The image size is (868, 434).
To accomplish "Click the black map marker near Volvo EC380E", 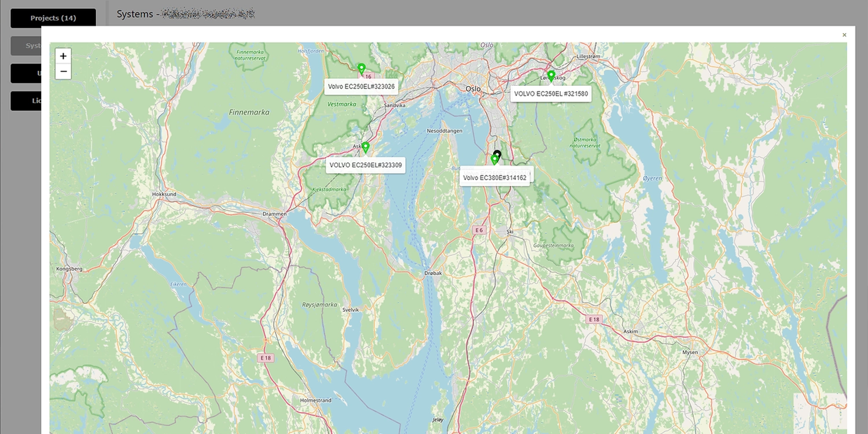I will [x=497, y=154].
